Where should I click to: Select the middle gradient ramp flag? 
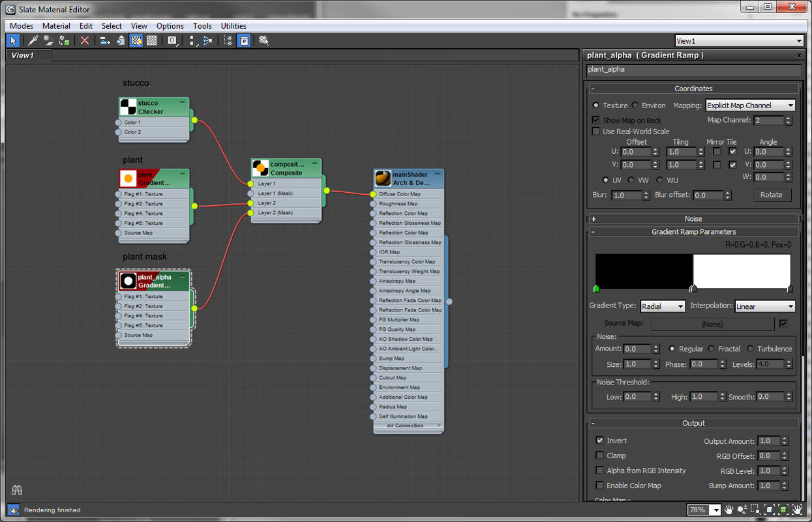coord(693,288)
